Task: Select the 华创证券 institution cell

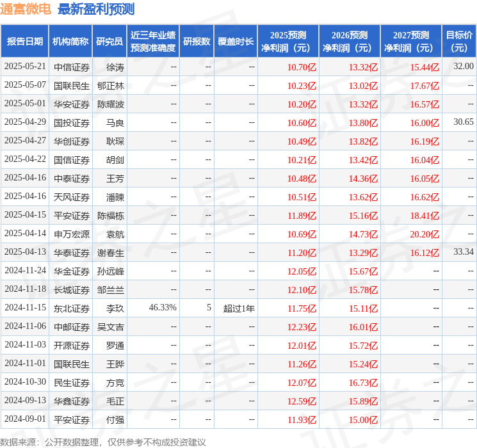Action: (x=72, y=141)
